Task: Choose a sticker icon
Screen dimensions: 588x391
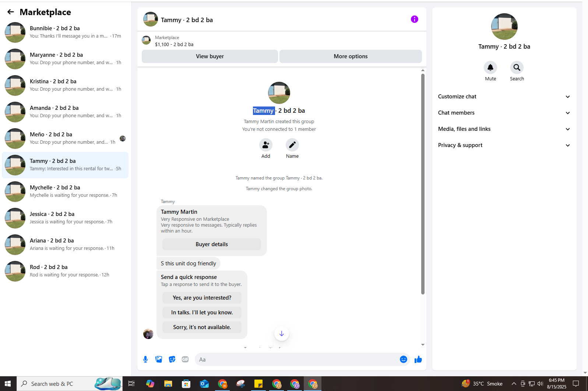Action: click(x=172, y=359)
